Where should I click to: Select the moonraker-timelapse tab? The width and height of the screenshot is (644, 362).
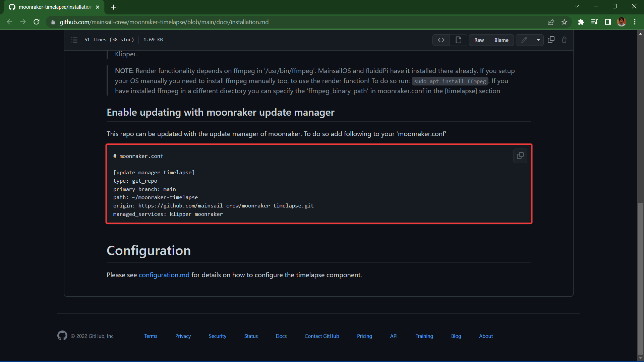(54, 7)
